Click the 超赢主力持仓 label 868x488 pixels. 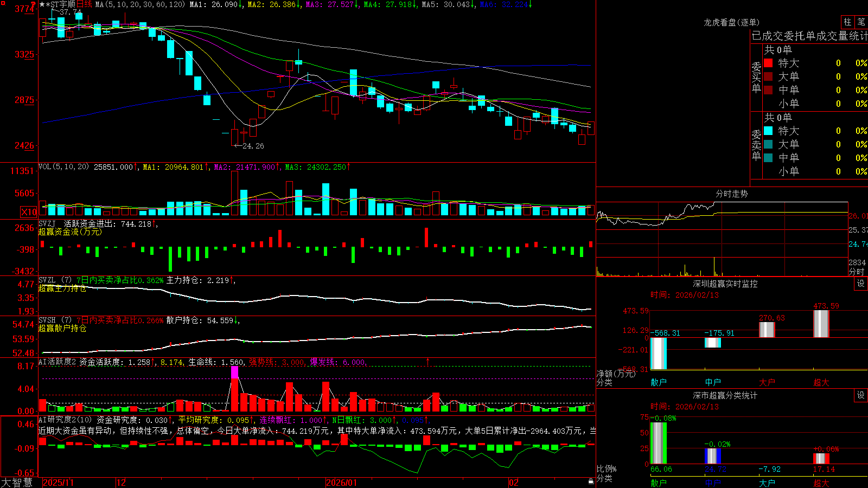pos(62,288)
